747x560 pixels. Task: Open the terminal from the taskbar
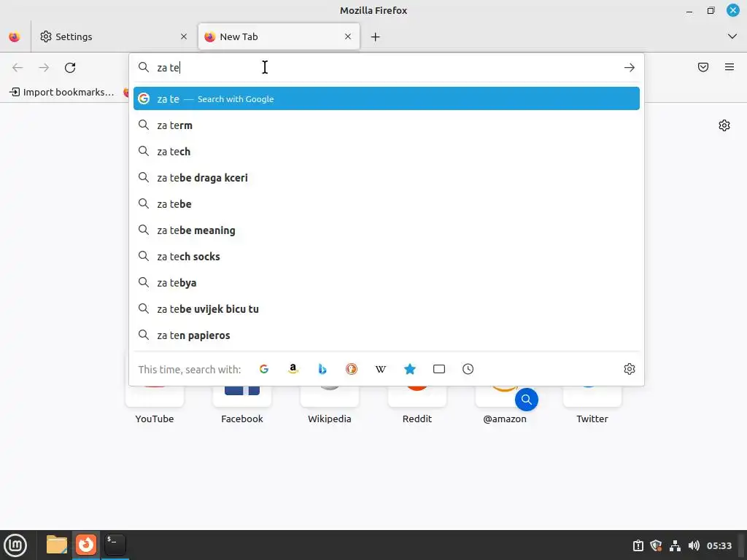(x=115, y=545)
